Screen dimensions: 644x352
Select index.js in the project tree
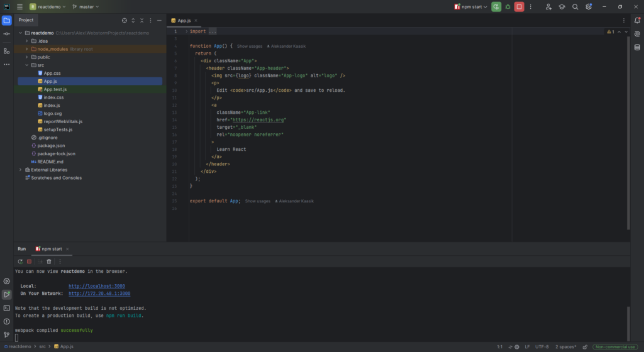point(52,106)
